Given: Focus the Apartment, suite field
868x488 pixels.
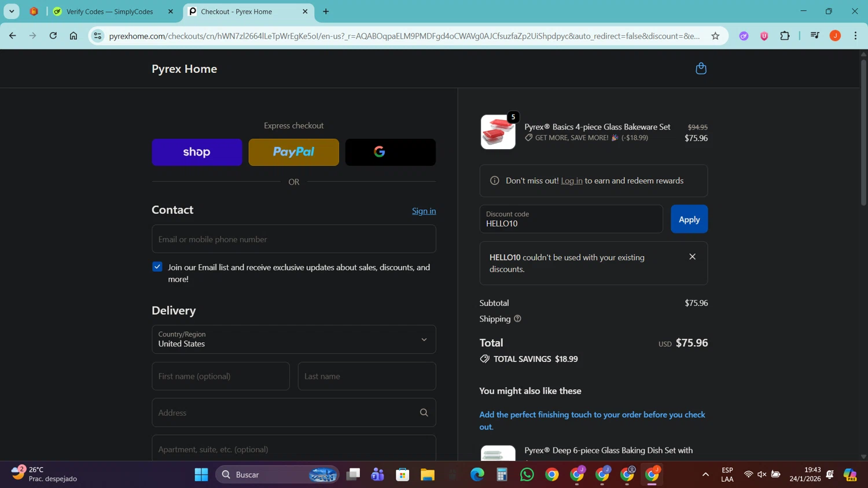Looking at the screenshot, I should click(x=294, y=449).
